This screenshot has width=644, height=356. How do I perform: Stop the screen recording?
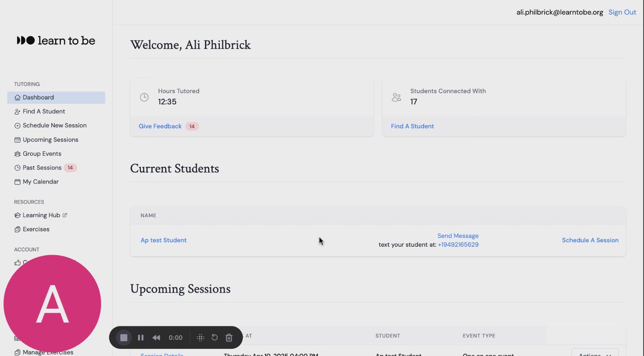pyautogui.click(x=124, y=338)
